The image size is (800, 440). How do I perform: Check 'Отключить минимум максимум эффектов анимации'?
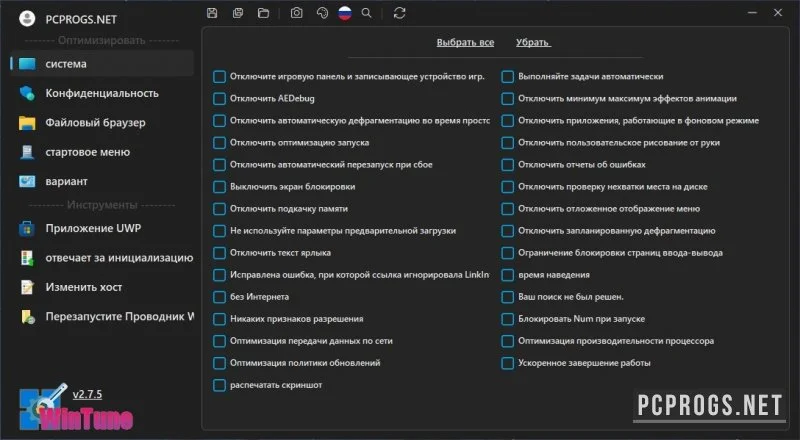508,99
